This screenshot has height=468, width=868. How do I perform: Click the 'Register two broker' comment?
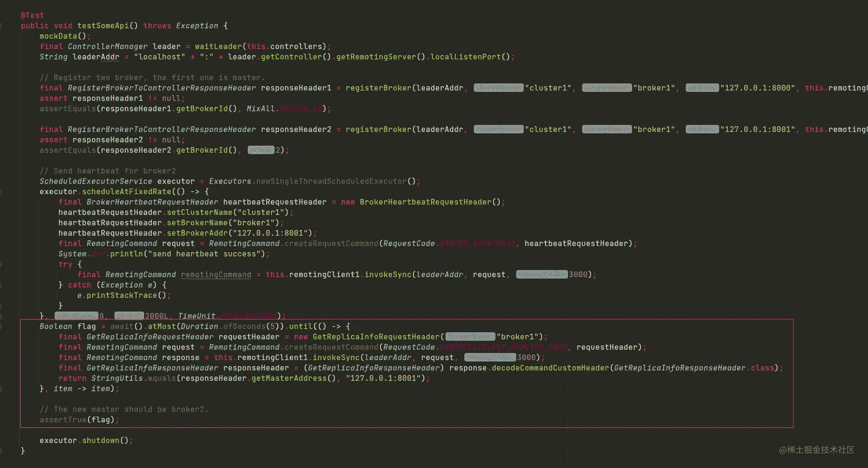152,78
